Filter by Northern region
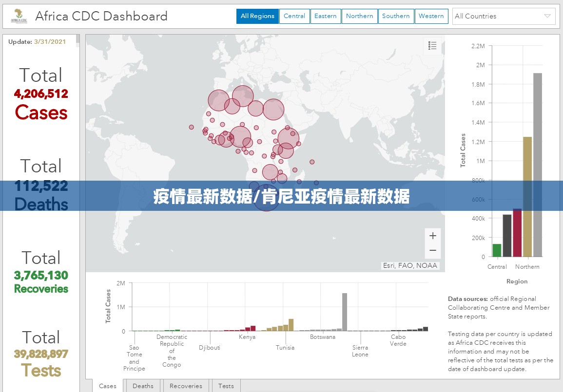This screenshot has height=392, width=563. point(359,16)
